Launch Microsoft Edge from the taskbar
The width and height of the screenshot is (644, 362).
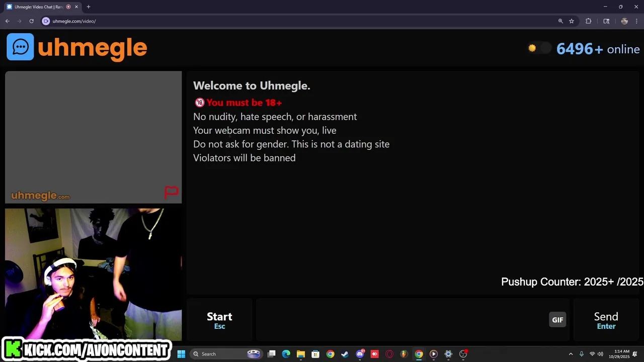click(286, 354)
